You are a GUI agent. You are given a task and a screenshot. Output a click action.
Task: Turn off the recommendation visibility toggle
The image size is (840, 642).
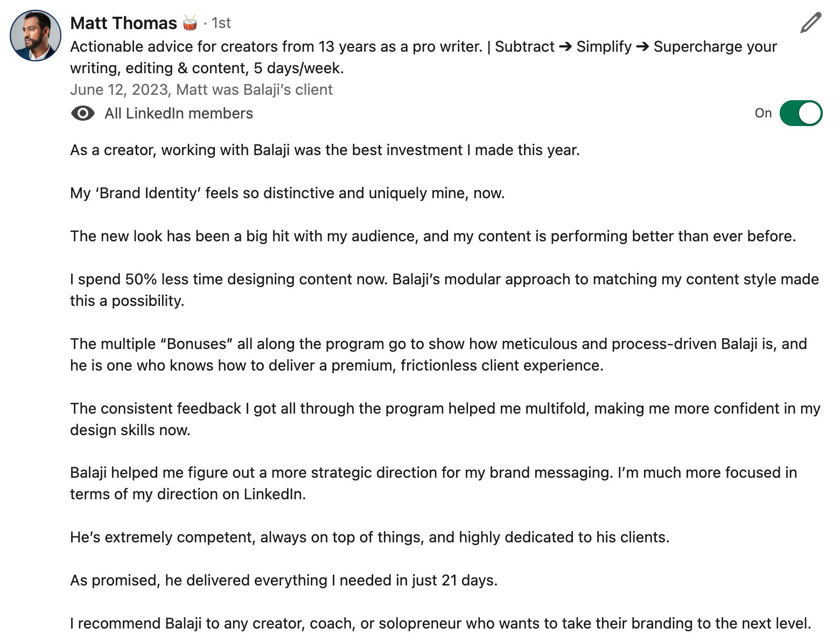coord(801,113)
